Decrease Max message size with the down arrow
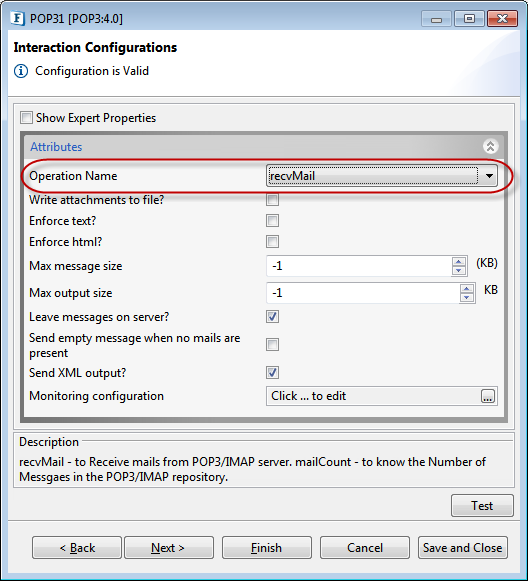 (459, 270)
